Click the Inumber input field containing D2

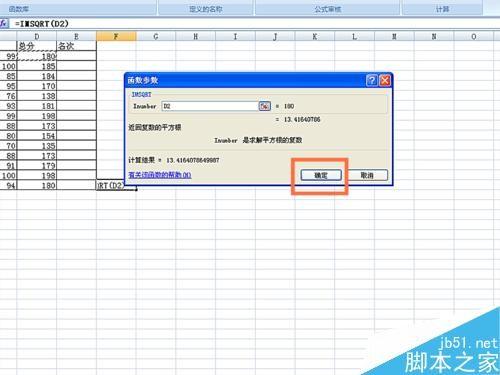[x=210, y=106]
